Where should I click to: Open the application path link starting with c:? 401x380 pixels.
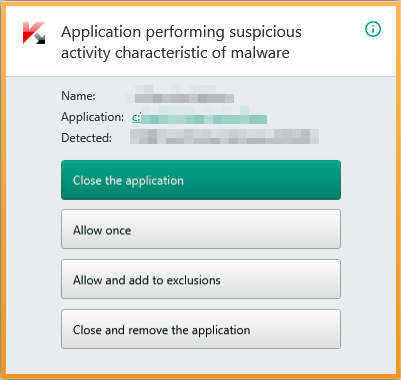[x=199, y=117]
